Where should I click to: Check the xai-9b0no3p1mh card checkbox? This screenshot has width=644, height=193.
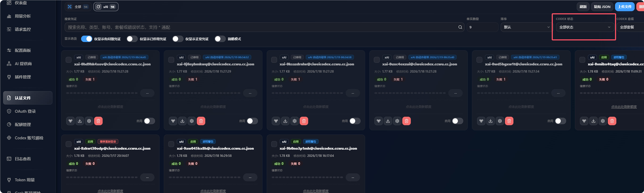274,144
